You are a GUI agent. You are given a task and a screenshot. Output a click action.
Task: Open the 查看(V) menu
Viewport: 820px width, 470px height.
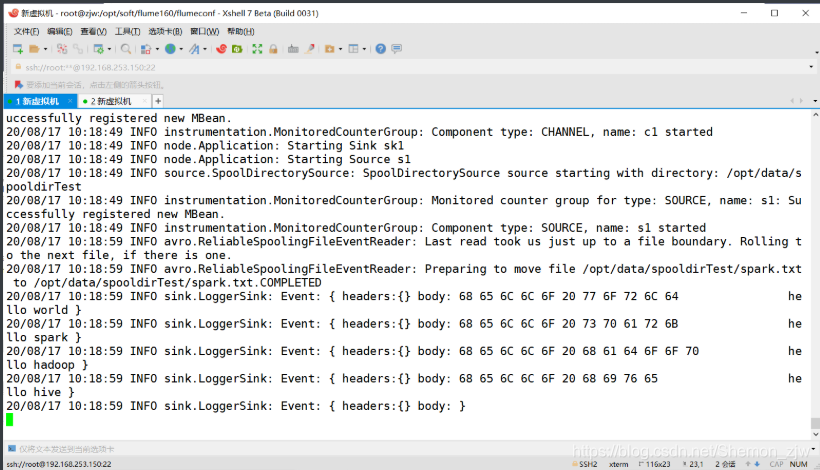click(94, 31)
